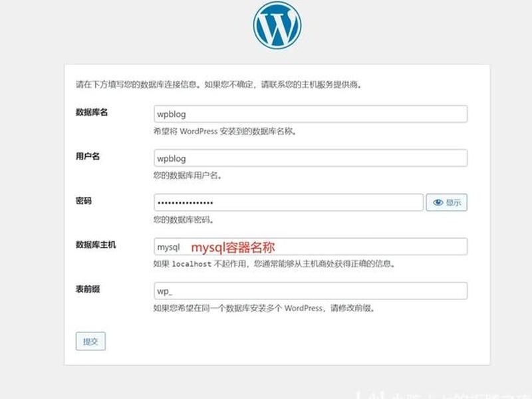Click the hint text '您的数据库密码。'
This screenshot has height=399, width=532.
coord(184,220)
